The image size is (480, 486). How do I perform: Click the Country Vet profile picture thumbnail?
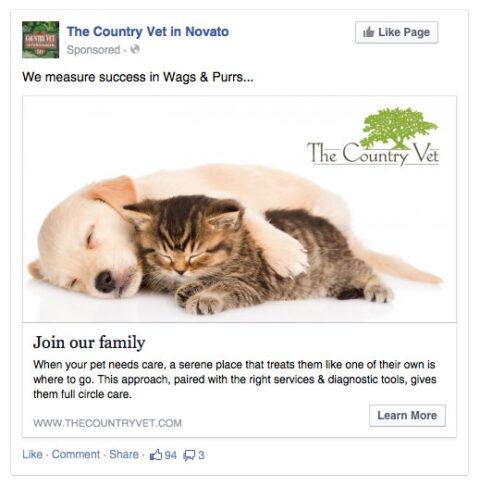pyautogui.click(x=40, y=40)
